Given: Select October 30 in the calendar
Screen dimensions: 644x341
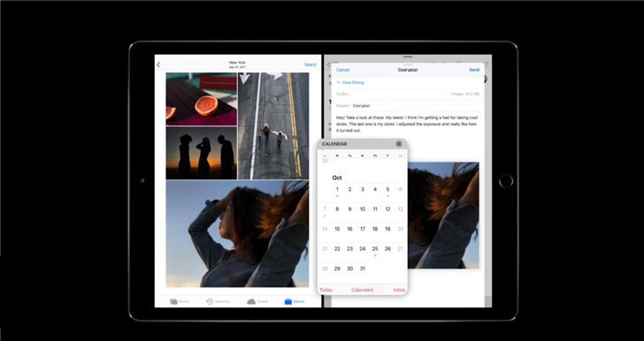Looking at the screenshot, I should 349,269.
